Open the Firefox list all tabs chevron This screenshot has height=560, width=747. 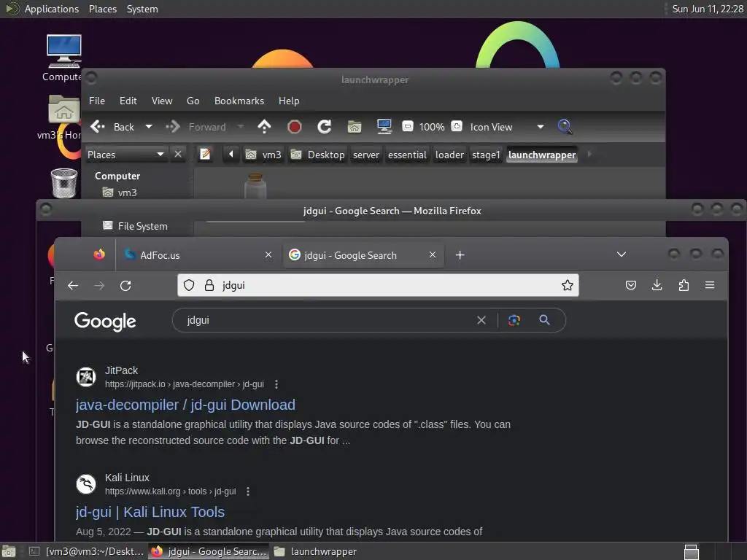pyautogui.click(x=622, y=254)
